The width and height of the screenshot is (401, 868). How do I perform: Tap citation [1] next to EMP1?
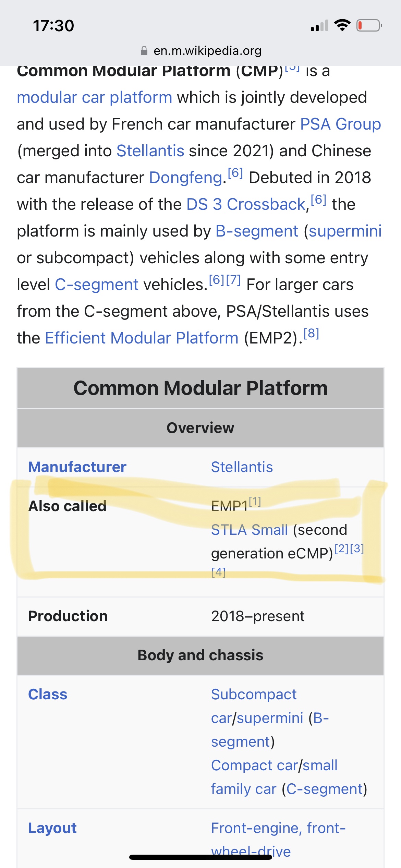255,502
